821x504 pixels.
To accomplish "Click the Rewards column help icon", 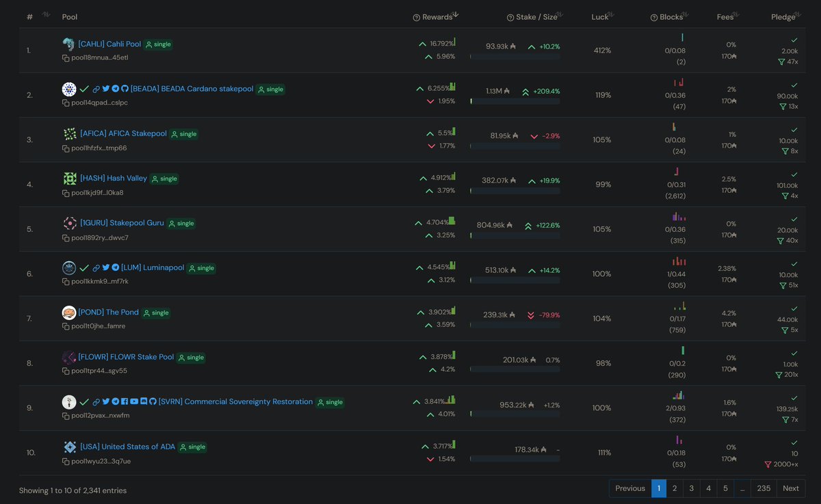I will (417, 16).
